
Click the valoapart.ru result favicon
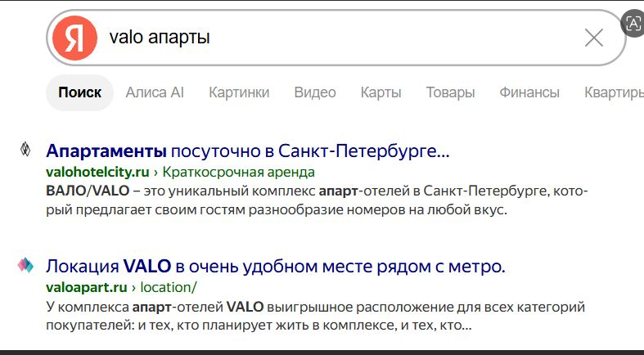[x=25, y=265]
